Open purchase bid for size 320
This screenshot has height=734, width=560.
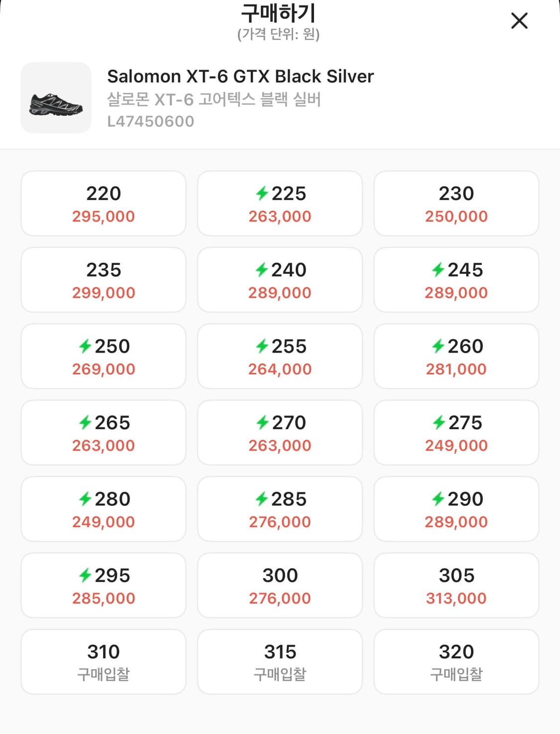coord(456,662)
